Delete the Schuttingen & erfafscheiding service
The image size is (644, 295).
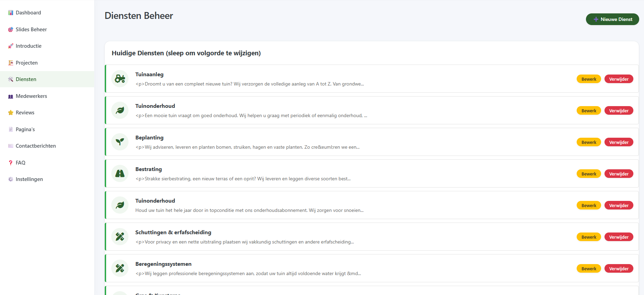(x=619, y=237)
